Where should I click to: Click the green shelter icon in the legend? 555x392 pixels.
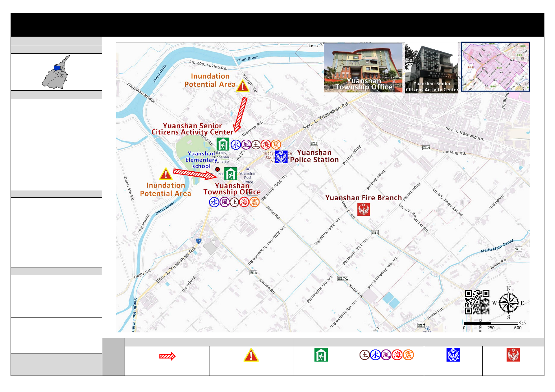coord(321,355)
